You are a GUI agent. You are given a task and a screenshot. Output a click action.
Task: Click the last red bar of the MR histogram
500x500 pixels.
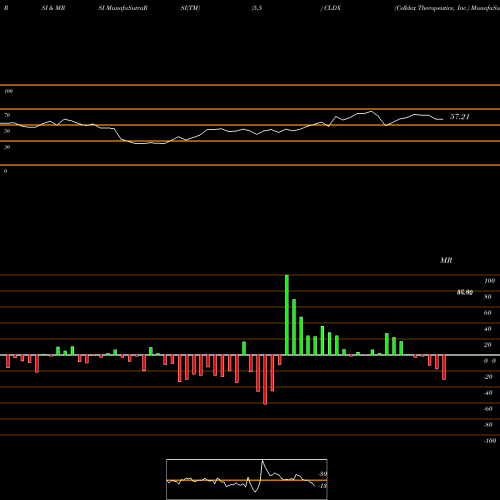(x=444, y=367)
